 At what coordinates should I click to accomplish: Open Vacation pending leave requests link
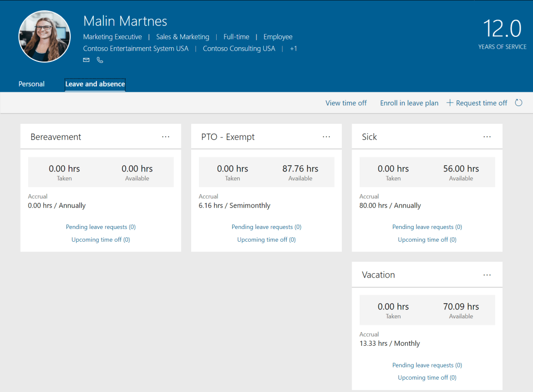tap(427, 365)
